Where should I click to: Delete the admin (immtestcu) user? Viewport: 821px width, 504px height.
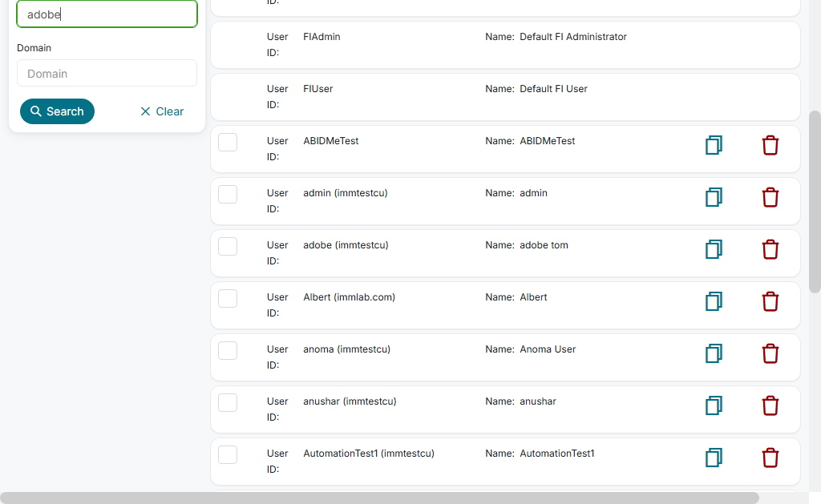770,197
